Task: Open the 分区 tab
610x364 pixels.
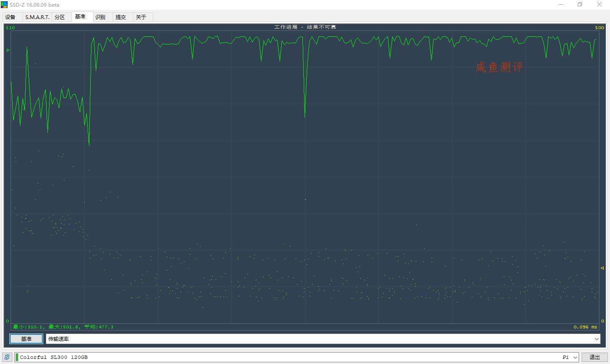Action: (x=60, y=17)
